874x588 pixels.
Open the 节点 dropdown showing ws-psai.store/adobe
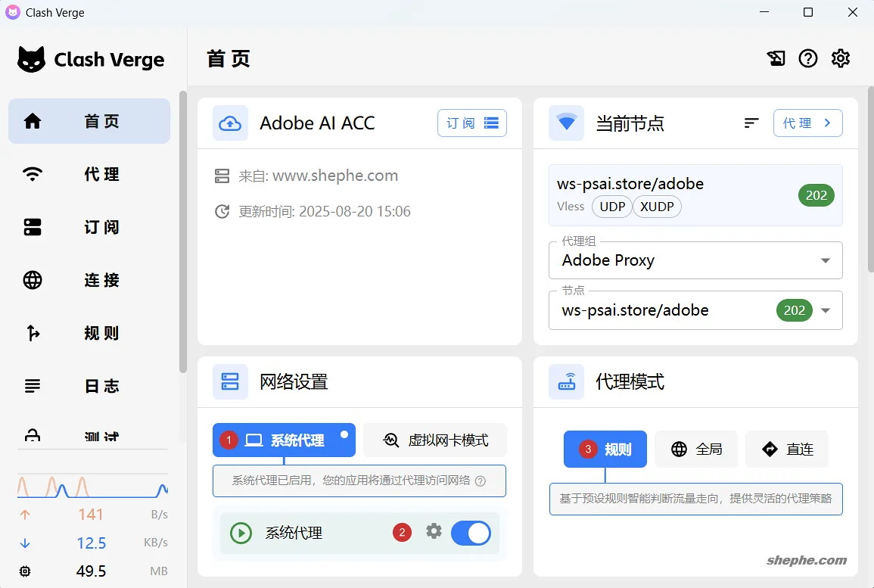point(695,310)
